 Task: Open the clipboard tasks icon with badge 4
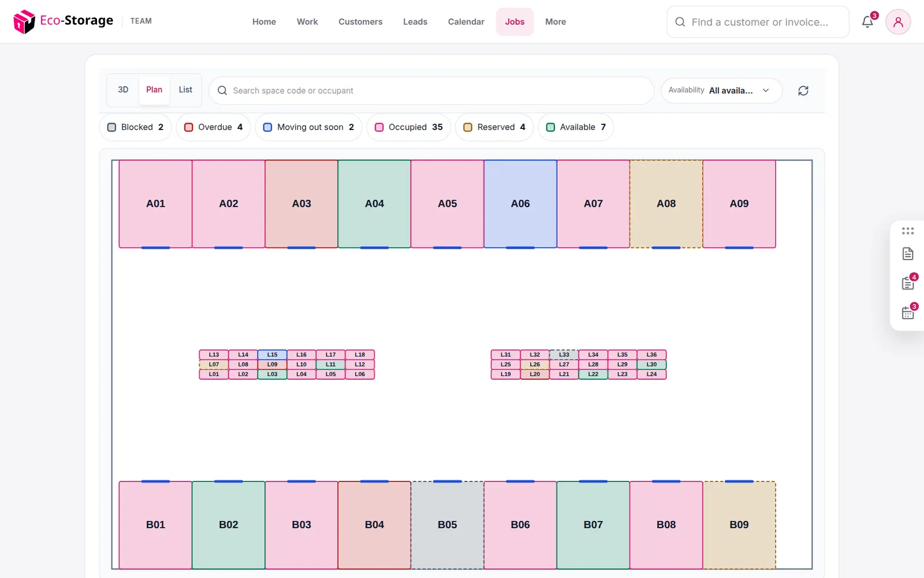[x=908, y=283]
